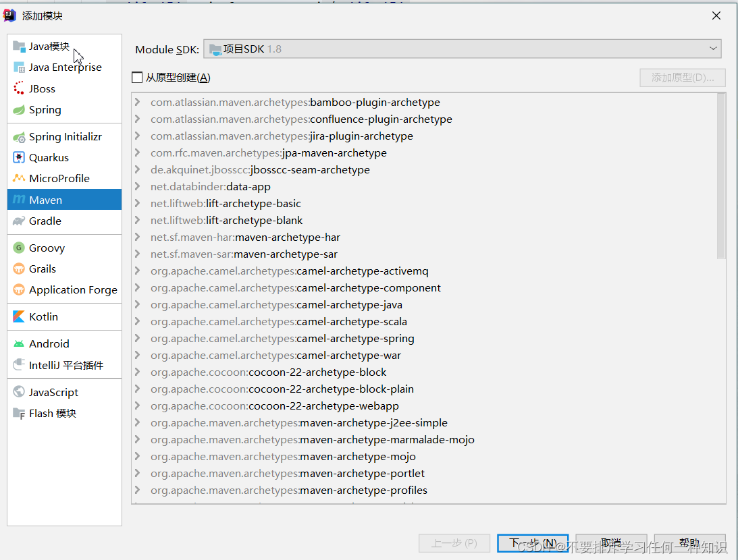Click the IntelliJ 平台插件 plug icon
This screenshot has width=738, height=560.
19,364
